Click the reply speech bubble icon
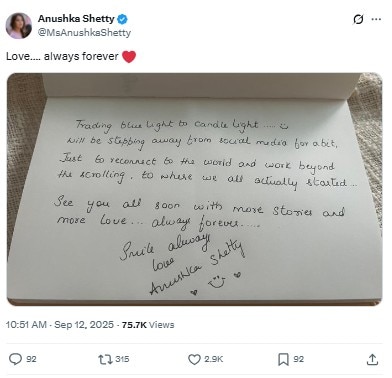 pos(15,359)
